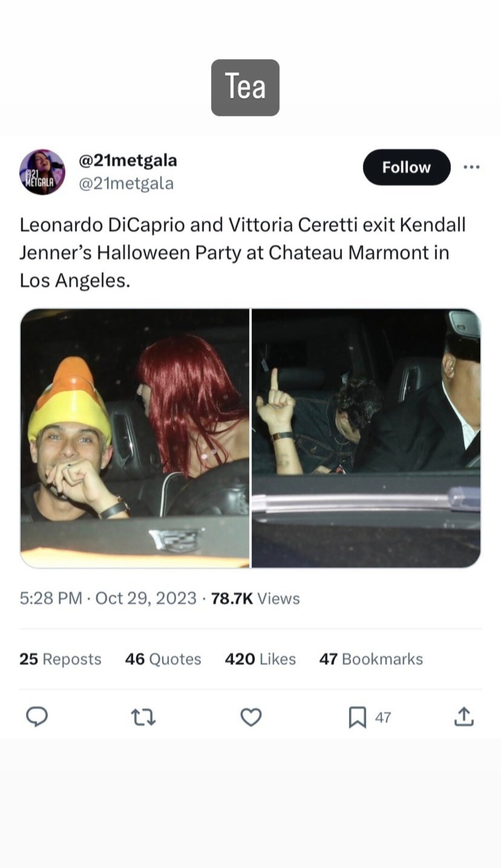501x868 pixels.
Task: Open the 47 Bookmarks count
Action: 371,659
